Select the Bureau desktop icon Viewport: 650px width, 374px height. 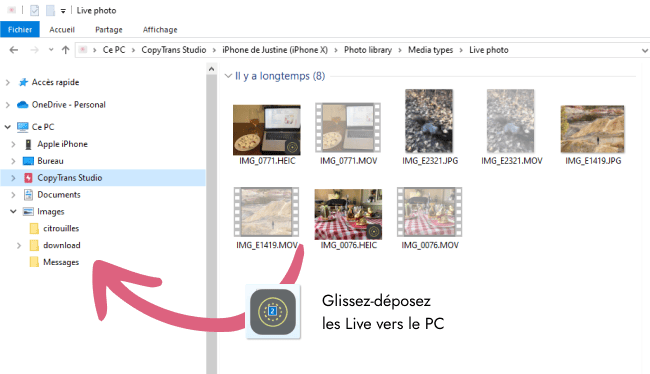pyautogui.click(x=28, y=161)
